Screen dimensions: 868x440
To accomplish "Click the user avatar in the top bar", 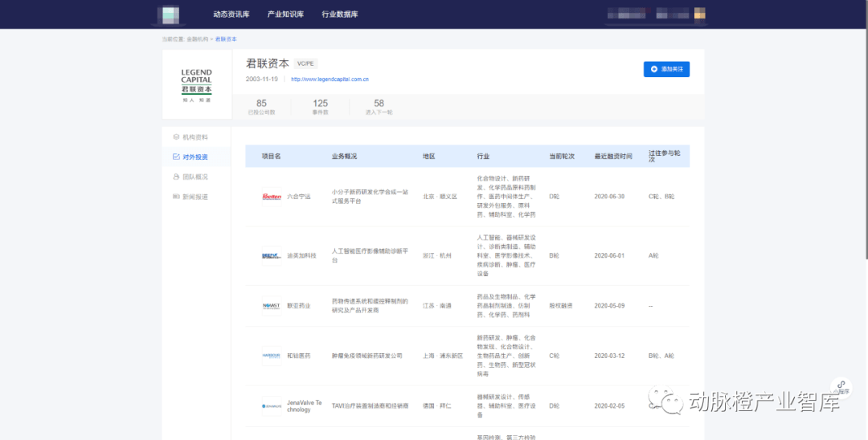I will click(x=700, y=14).
